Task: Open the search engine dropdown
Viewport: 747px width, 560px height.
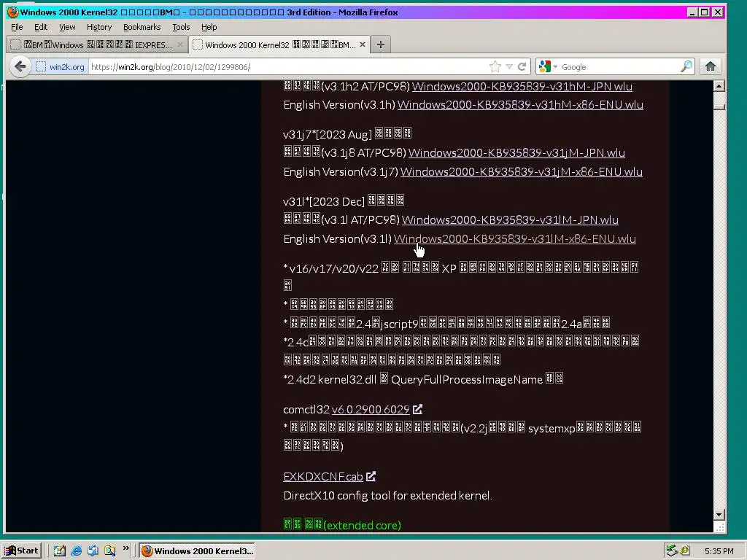Action: [548, 66]
